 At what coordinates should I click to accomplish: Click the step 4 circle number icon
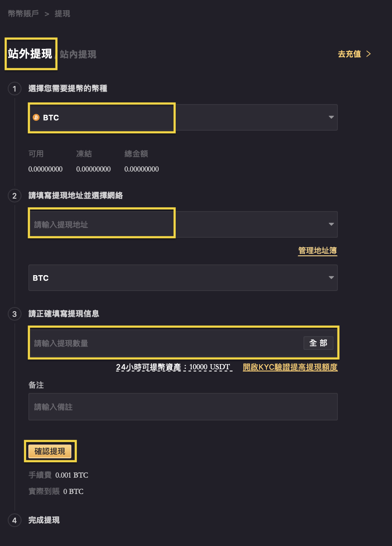(14, 521)
